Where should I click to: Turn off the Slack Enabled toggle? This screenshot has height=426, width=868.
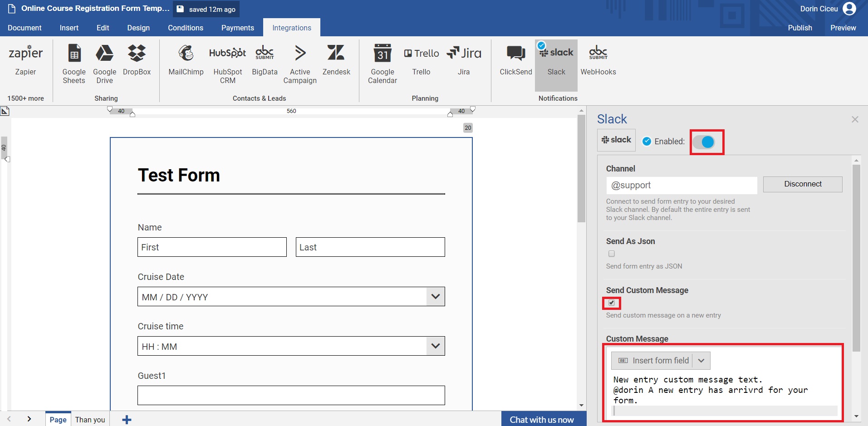coord(704,142)
